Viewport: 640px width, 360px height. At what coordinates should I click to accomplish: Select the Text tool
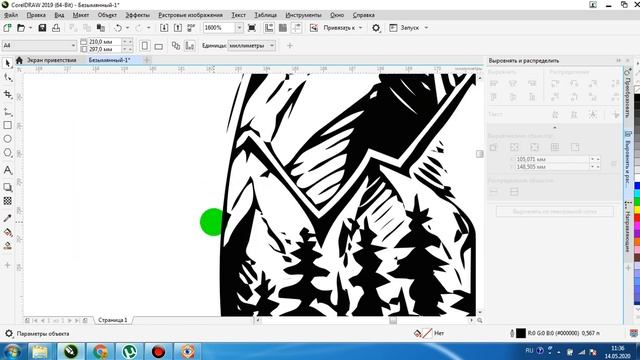[7, 170]
